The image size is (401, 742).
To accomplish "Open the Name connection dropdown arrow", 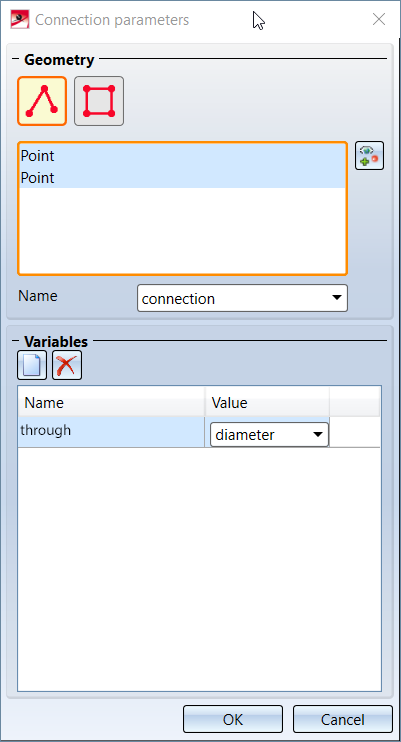I will click(337, 298).
